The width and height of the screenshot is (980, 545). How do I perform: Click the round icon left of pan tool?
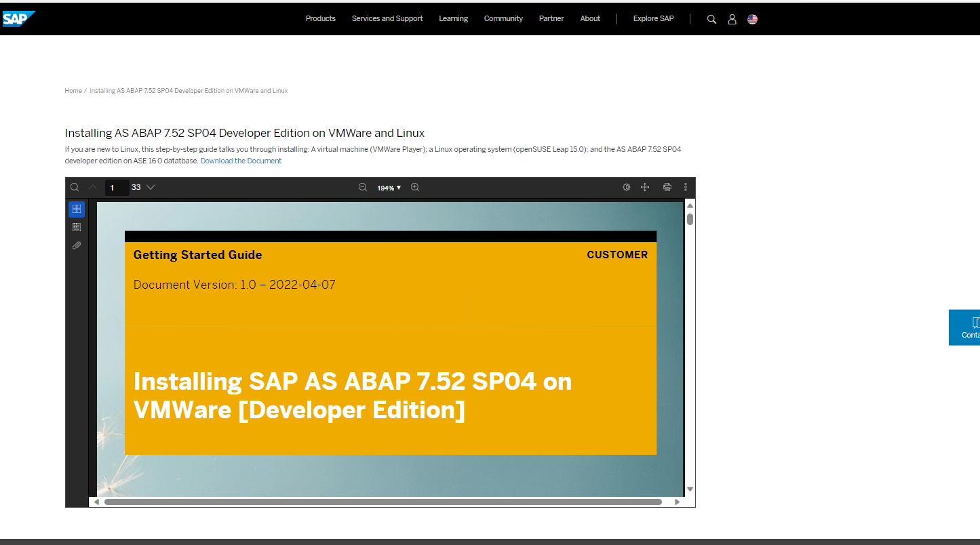click(x=627, y=187)
